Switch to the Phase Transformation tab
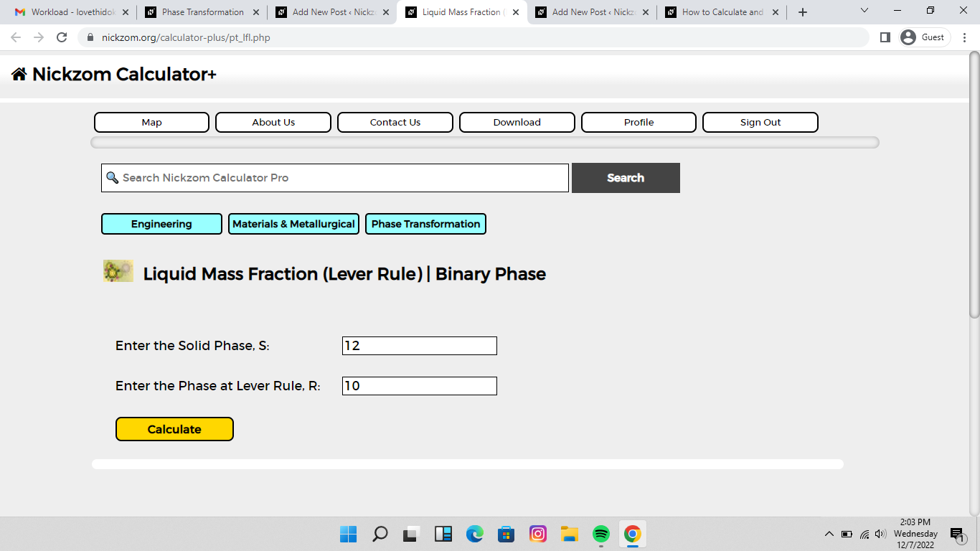980x551 pixels. click(x=202, y=12)
